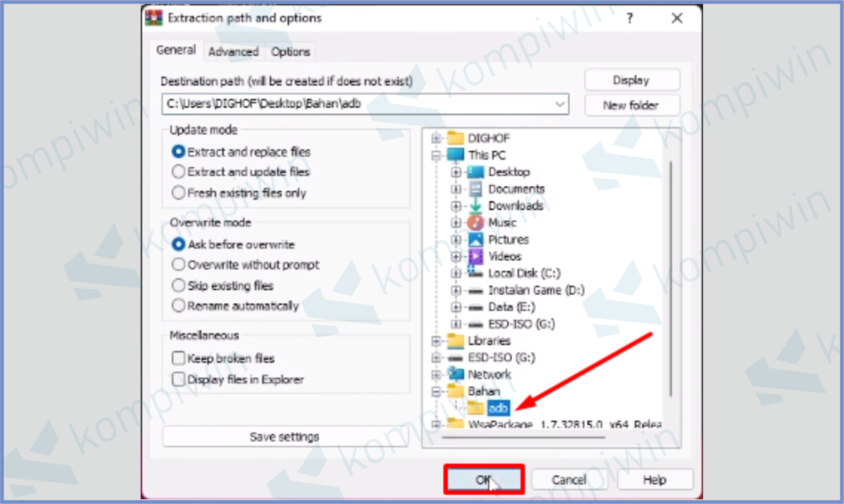Viewport: 844px width, 504px height.
Task: Select the Desktop folder icon in tree
Action: click(x=476, y=172)
